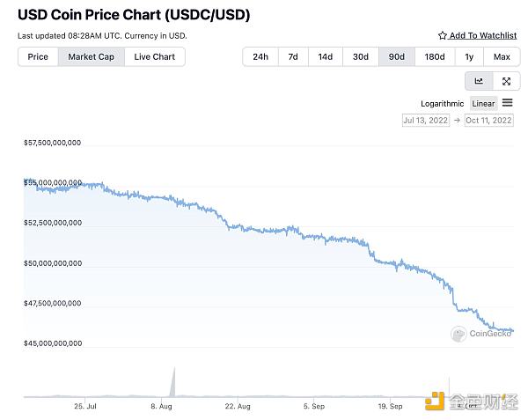This screenshot has width=528, height=420.
Task: Open the end date Oct 11, 2022 picker
Action: pos(488,120)
